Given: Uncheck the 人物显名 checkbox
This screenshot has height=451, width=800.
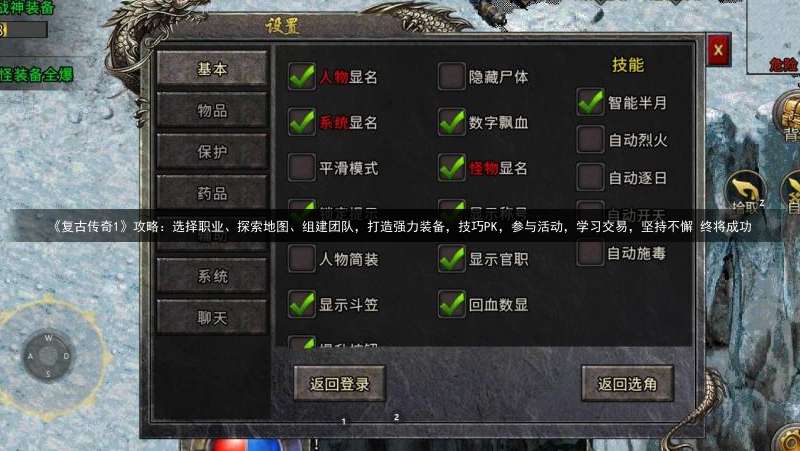Looking at the screenshot, I should 302,77.
